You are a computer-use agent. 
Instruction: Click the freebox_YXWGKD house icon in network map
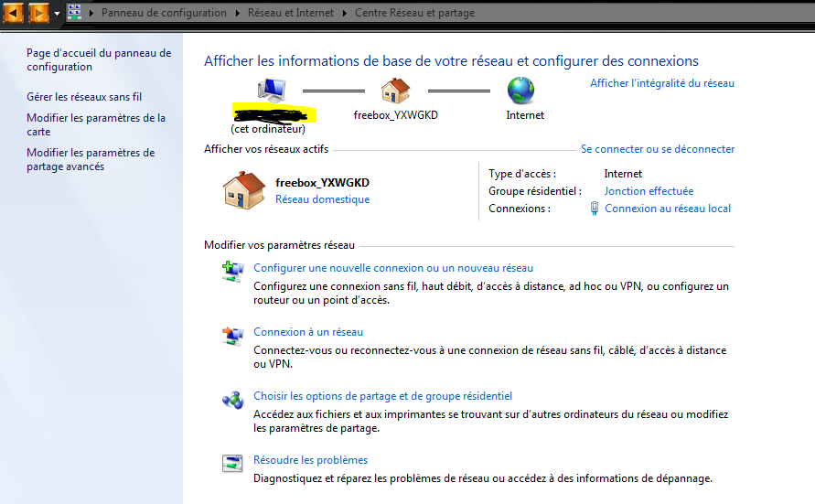click(396, 91)
